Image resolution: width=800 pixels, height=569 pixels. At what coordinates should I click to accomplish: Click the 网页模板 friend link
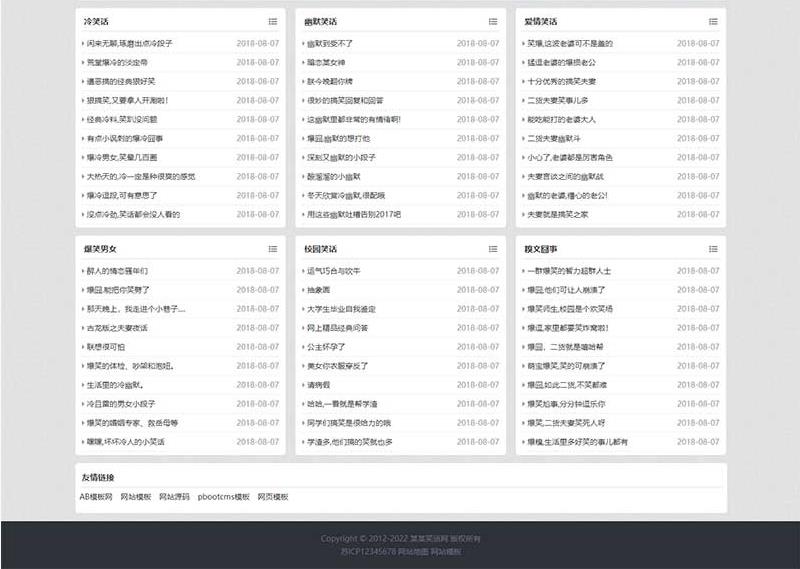tap(273, 496)
